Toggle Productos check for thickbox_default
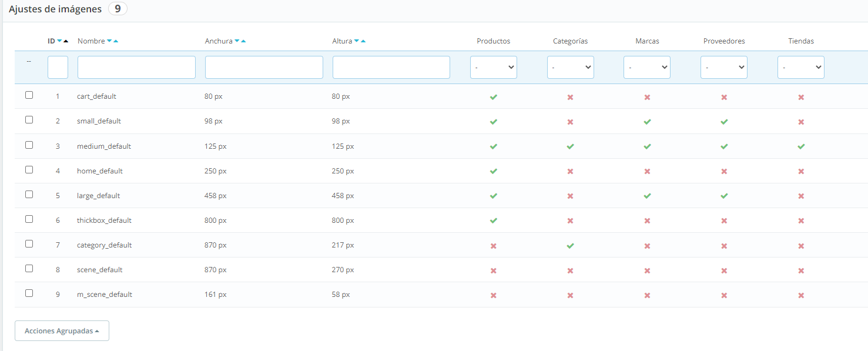Screen dimensions: 868x351 [494, 220]
